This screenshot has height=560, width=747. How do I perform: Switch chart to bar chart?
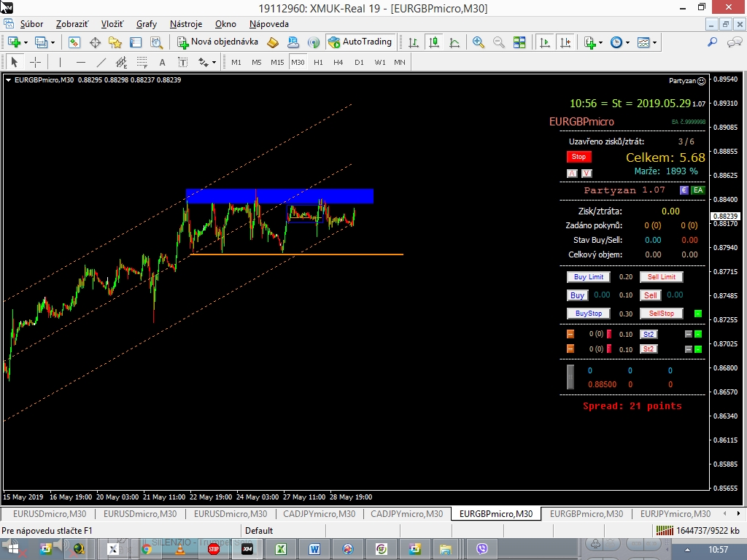click(414, 42)
